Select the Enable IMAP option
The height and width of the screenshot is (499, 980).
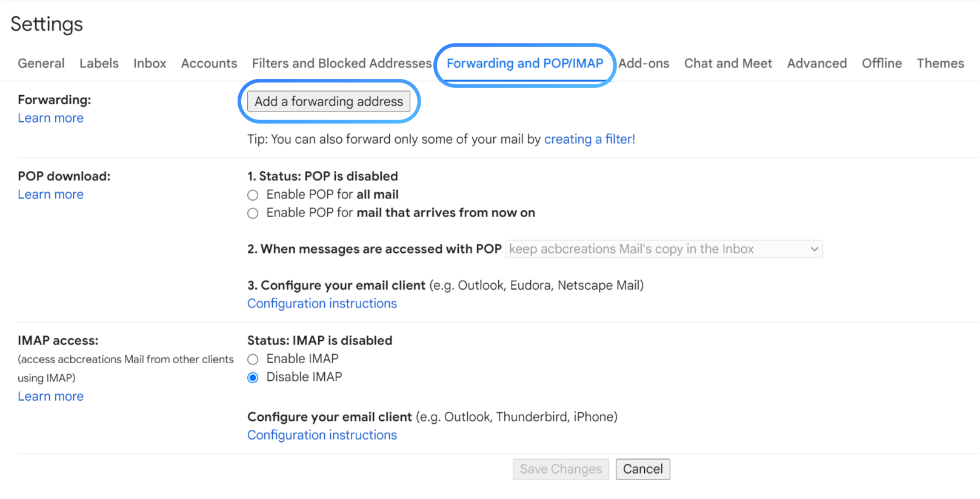pos(253,359)
